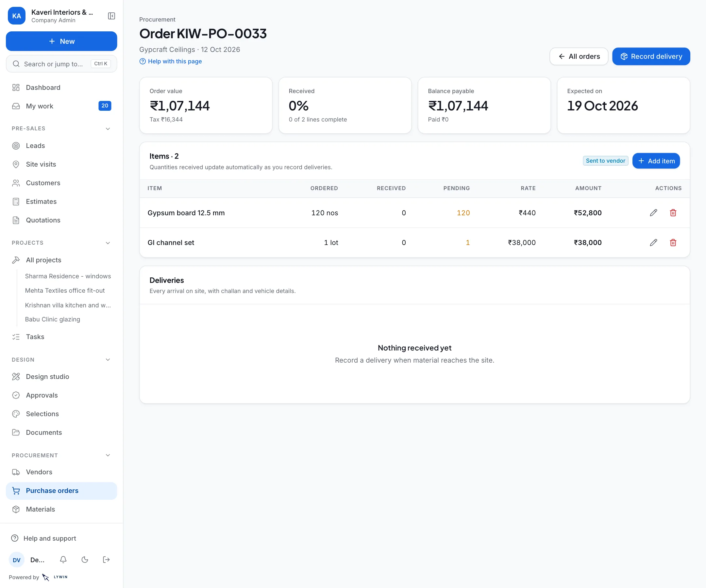Collapse the sidebar panel icon
The height and width of the screenshot is (588, 706).
pyautogui.click(x=111, y=16)
